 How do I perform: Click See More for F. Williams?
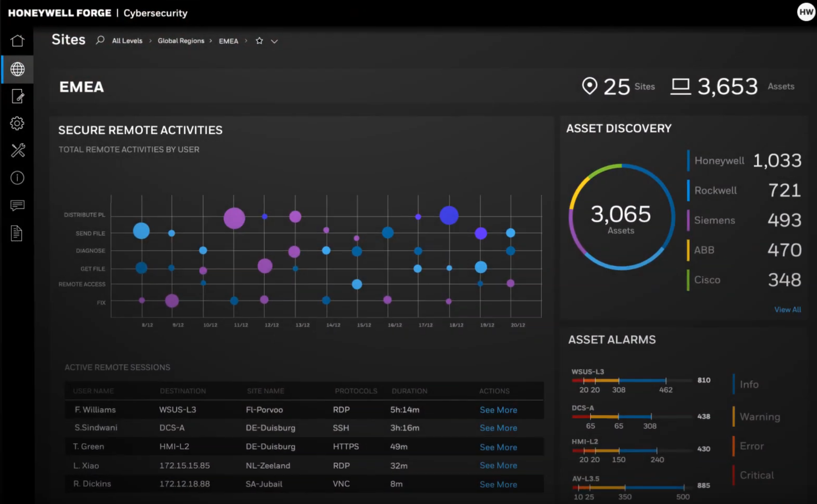click(498, 410)
